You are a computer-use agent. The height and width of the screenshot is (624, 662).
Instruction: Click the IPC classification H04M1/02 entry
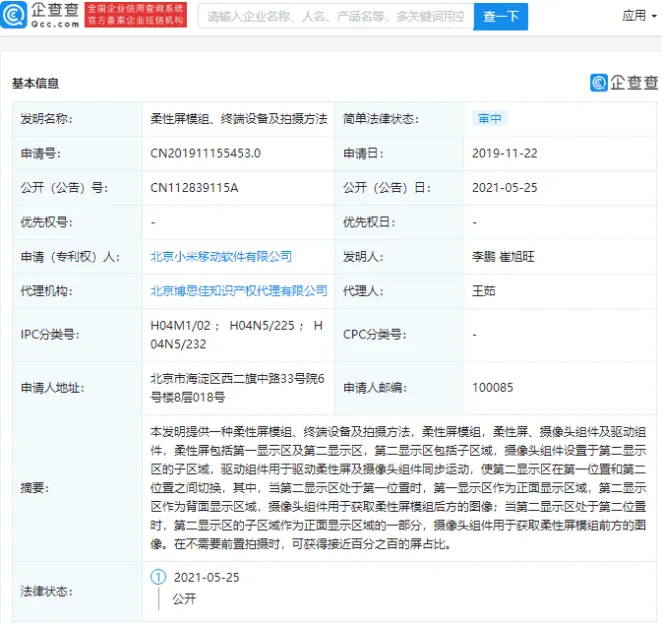184,325
